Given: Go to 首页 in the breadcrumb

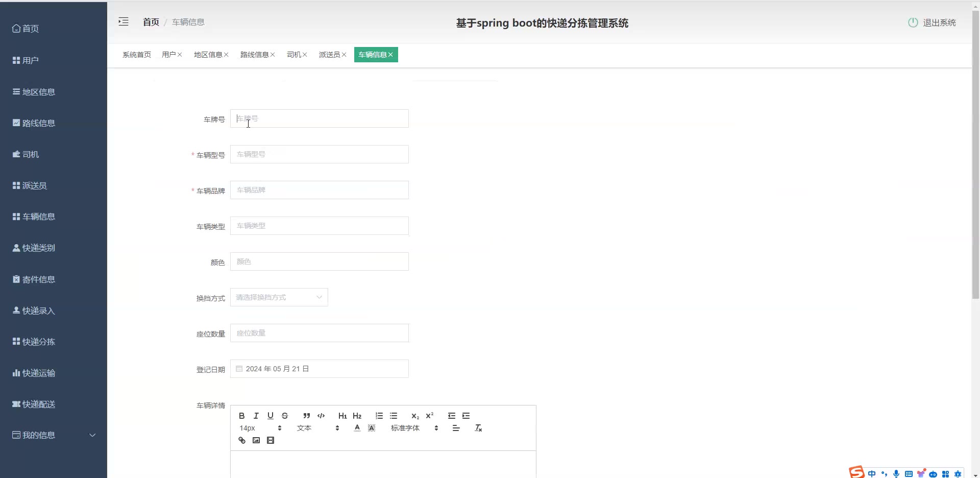Looking at the screenshot, I should point(151,22).
